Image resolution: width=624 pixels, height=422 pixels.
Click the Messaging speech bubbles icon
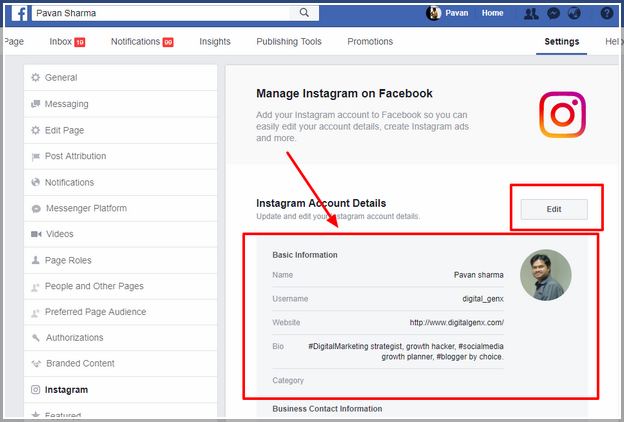point(35,104)
